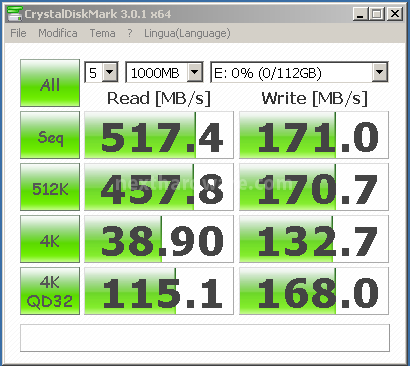Run all benchmarks with the All button
The image size is (410, 366).
click(50, 83)
